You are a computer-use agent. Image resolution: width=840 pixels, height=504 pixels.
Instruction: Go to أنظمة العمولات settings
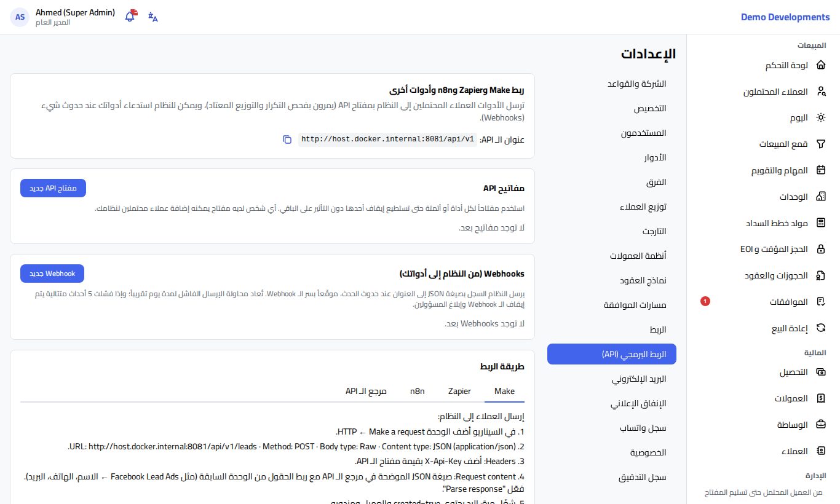tap(611, 256)
